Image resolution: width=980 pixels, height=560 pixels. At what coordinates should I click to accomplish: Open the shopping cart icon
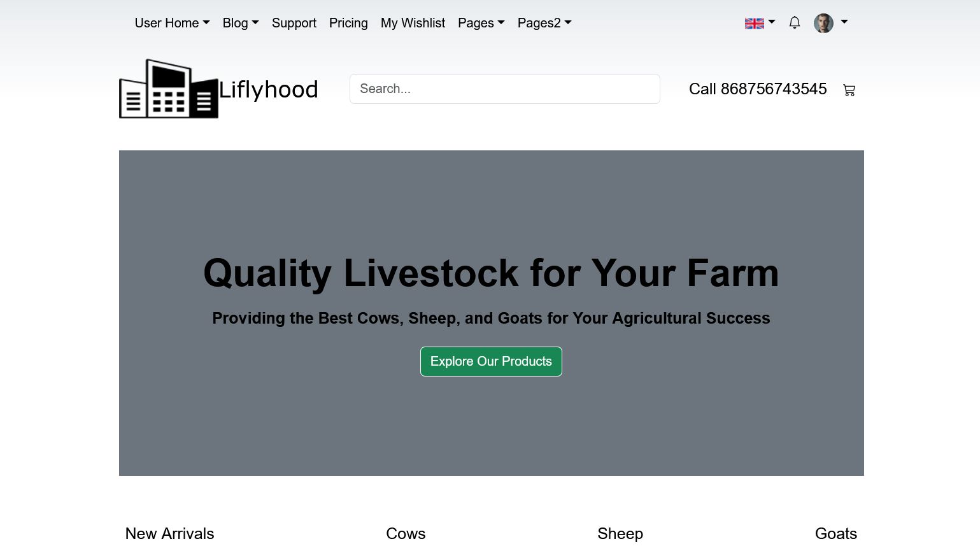click(849, 90)
